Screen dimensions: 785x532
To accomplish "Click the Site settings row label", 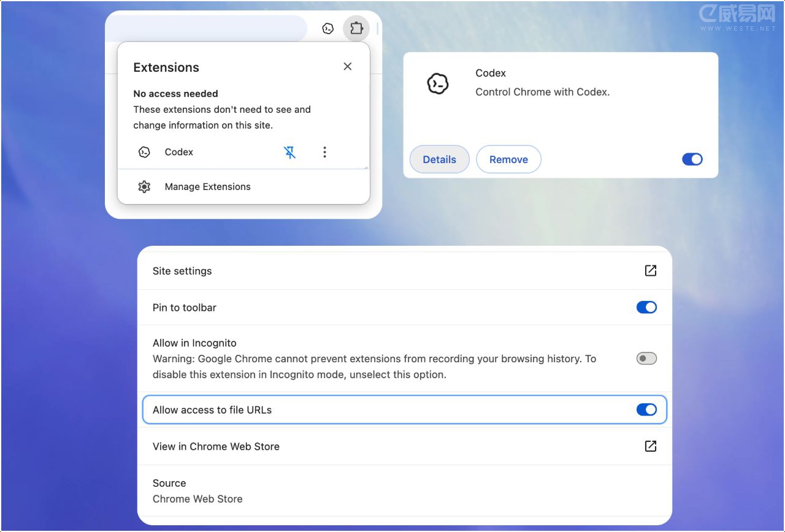I will click(182, 271).
